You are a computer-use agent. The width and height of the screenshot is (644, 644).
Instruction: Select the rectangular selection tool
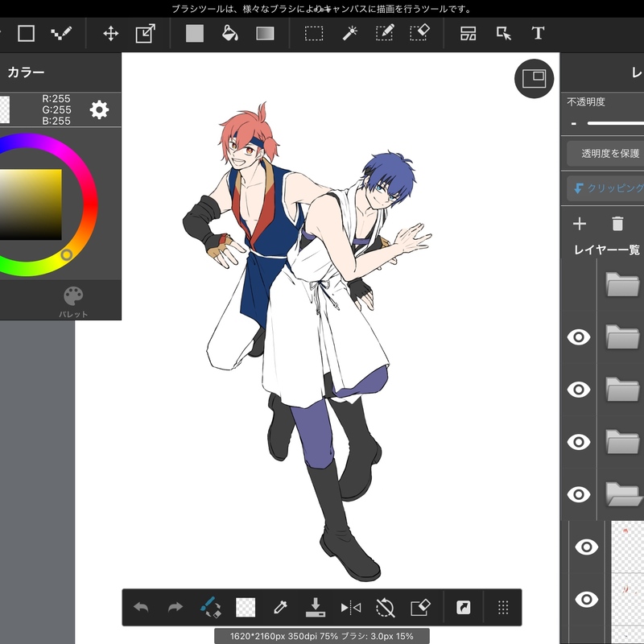click(x=314, y=33)
